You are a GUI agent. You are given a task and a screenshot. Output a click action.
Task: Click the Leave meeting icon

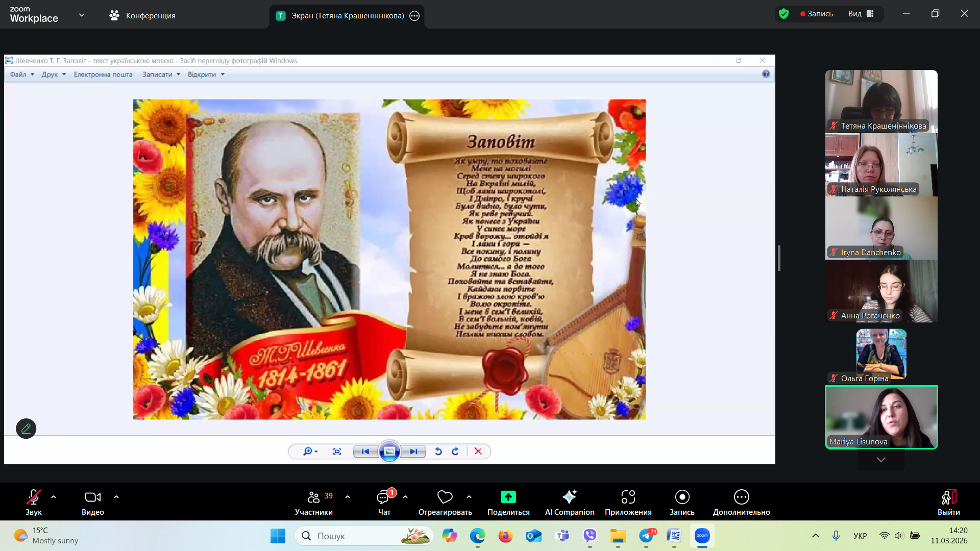tap(948, 497)
